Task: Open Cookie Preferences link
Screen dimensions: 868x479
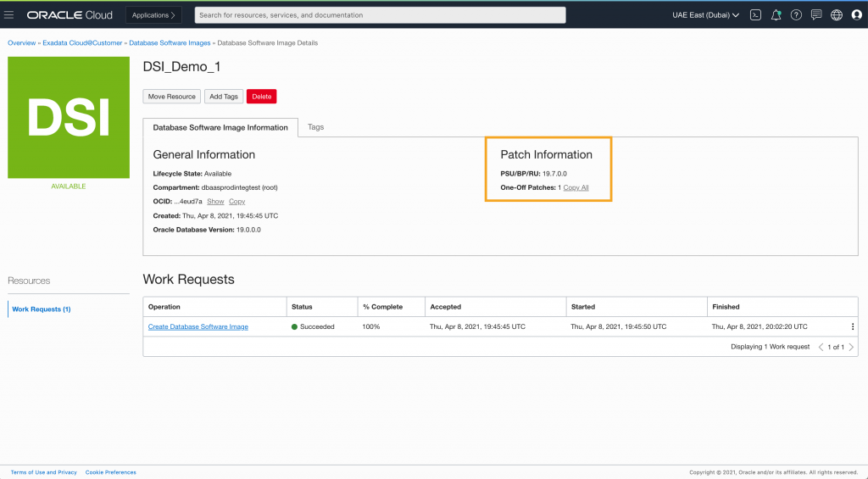Action: (x=111, y=472)
